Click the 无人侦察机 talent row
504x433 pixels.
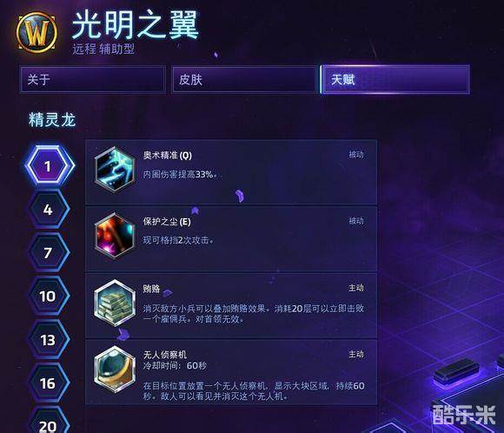point(231,372)
